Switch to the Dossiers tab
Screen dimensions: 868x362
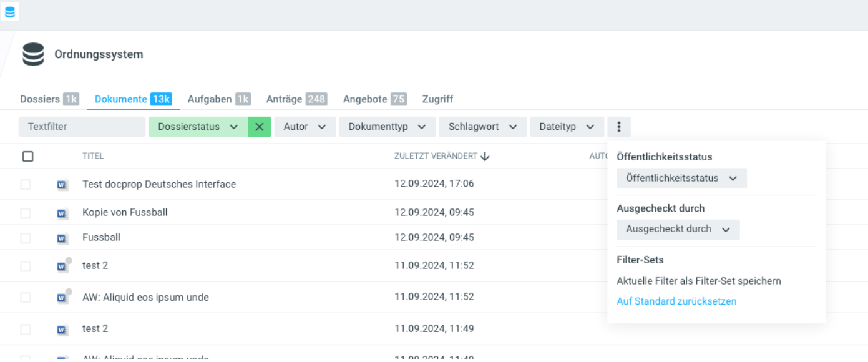(x=49, y=99)
